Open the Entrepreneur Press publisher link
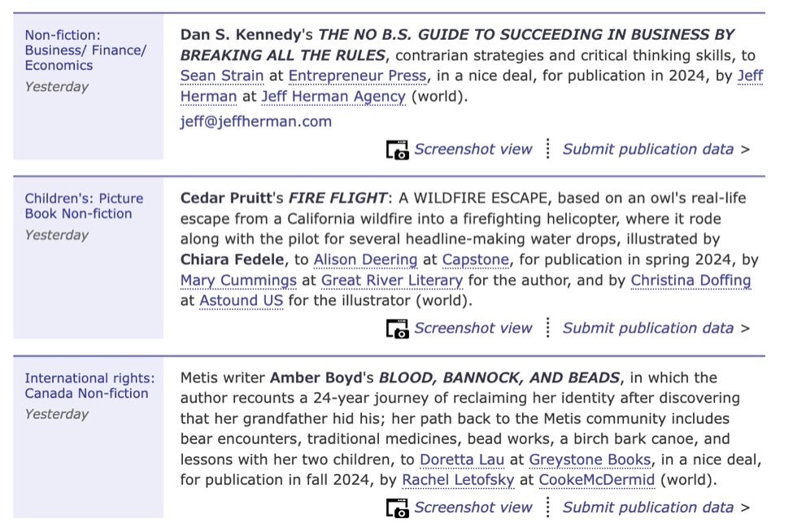 click(x=358, y=76)
